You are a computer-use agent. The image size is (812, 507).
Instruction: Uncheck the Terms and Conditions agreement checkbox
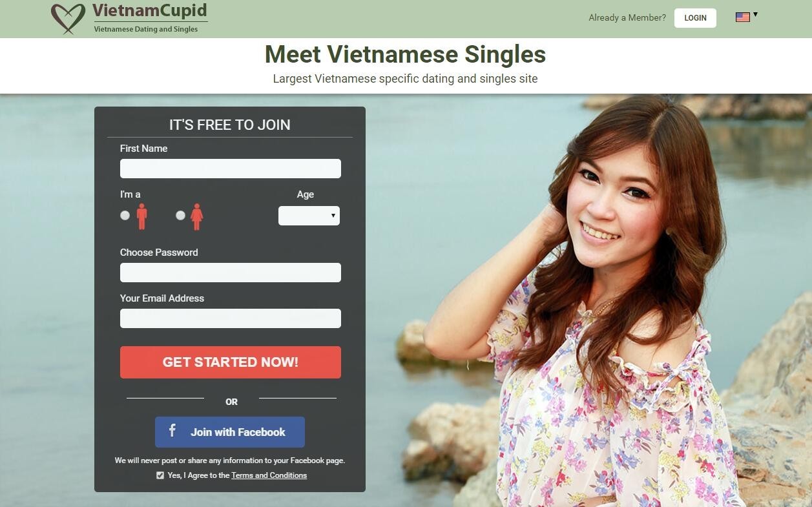pyautogui.click(x=160, y=475)
